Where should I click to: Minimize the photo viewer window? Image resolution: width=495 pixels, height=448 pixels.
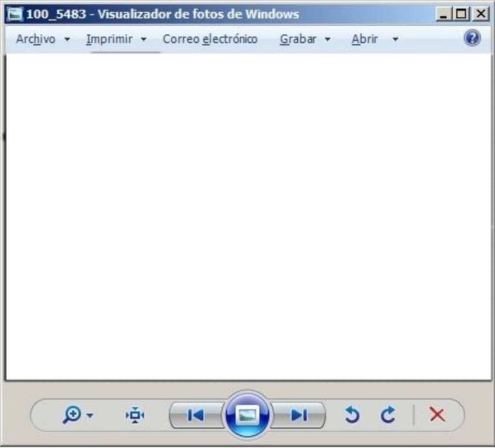[x=444, y=14]
